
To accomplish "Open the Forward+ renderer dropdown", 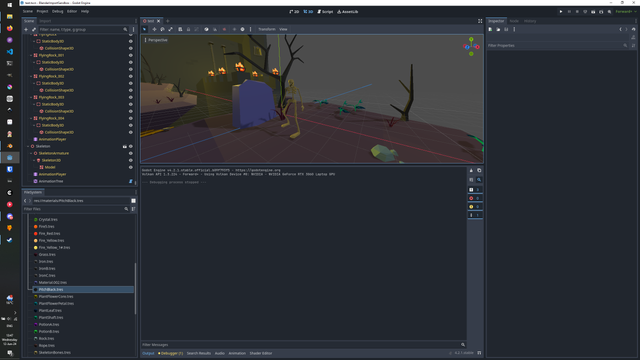I will click(x=626, y=12).
